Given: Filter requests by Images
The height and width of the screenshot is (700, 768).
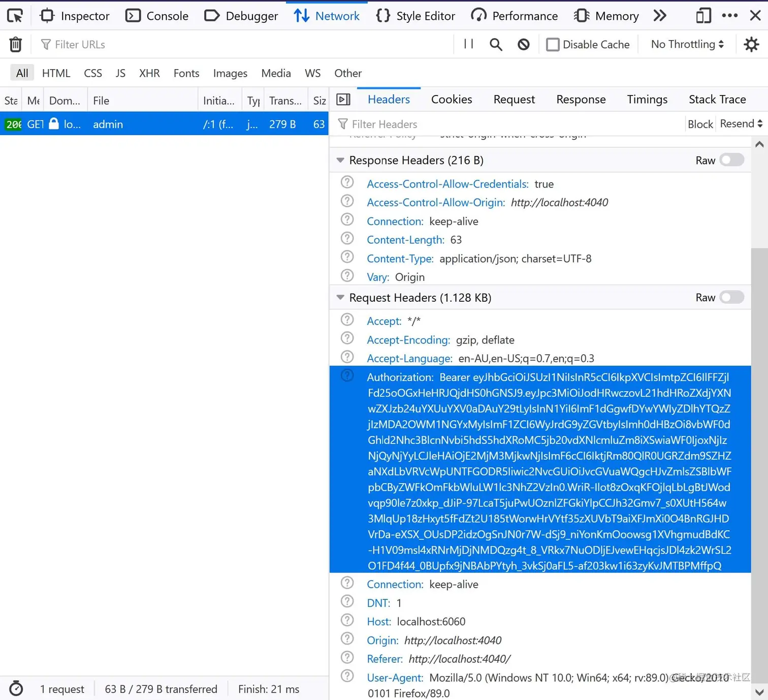Looking at the screenshot, I should [230, 73].
